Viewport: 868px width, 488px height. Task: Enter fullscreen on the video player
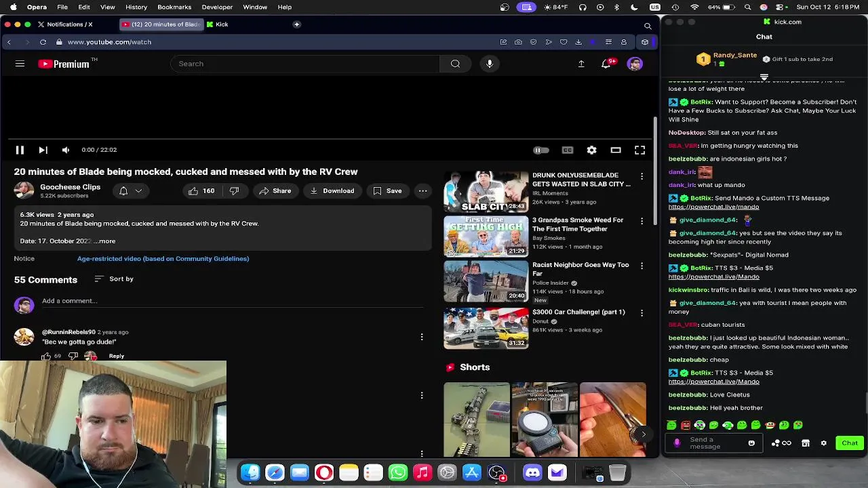click(639, 150)
